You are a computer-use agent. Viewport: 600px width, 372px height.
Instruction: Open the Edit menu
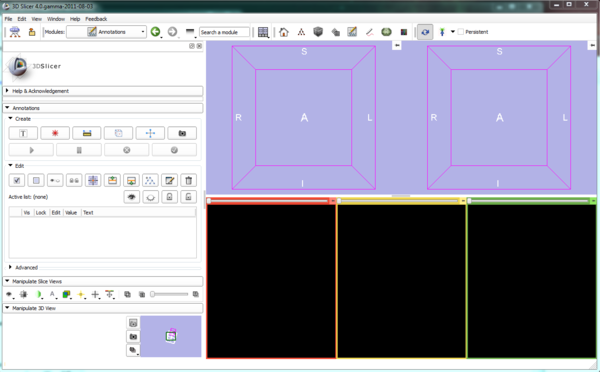[22, 19]
